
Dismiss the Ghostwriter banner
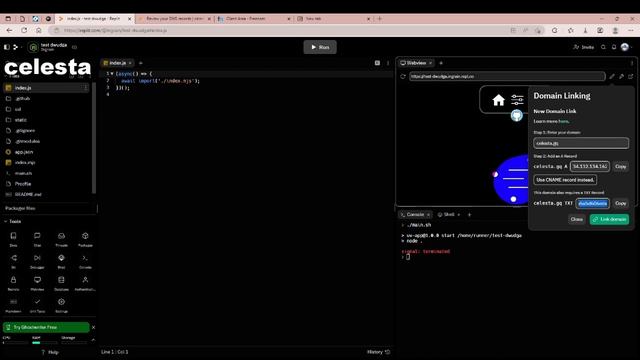coord(93,327)
